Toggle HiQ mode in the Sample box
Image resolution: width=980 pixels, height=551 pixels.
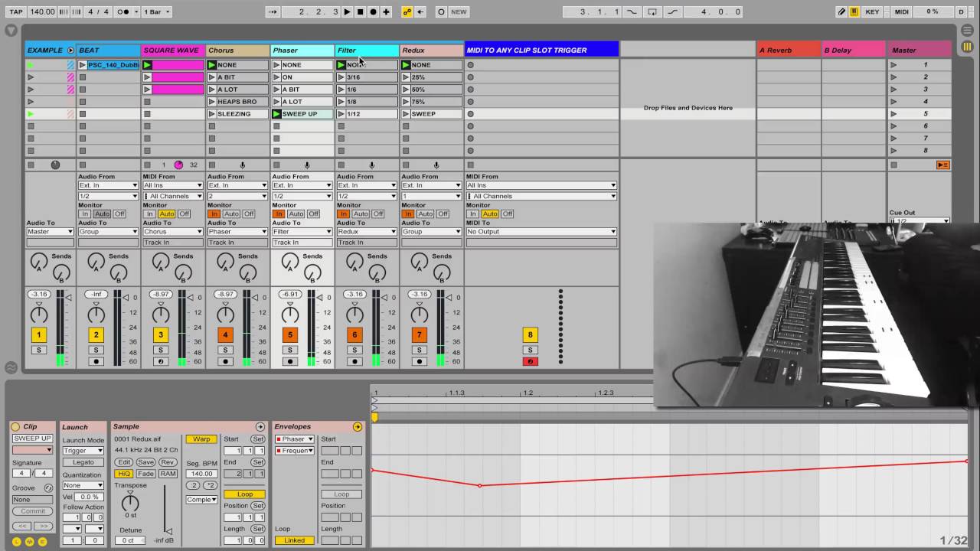(x=123, y=474)
